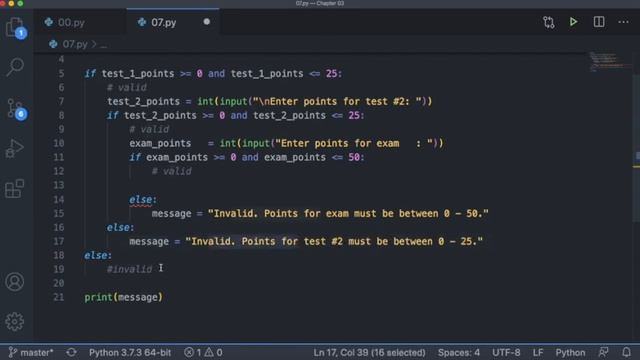The height and width of the screenshot is (360, 640).
Task: Expand the breadcrumb ellipsis segment
Action: (103, 44)
